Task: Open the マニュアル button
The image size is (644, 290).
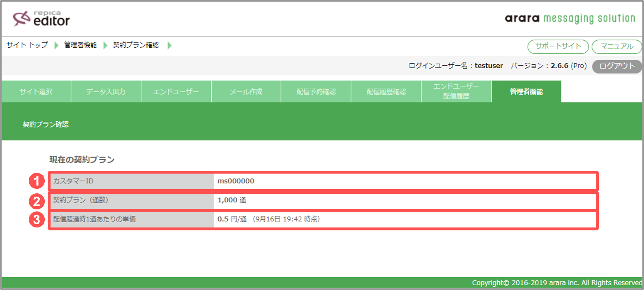Action: coord(616,46)
